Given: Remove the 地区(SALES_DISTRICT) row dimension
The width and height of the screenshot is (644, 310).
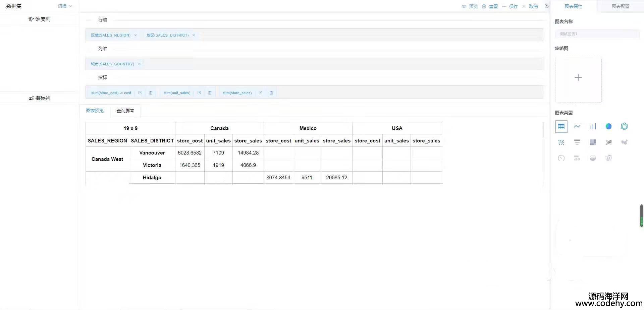Looking at the screenshot, I should coord(194,35).
